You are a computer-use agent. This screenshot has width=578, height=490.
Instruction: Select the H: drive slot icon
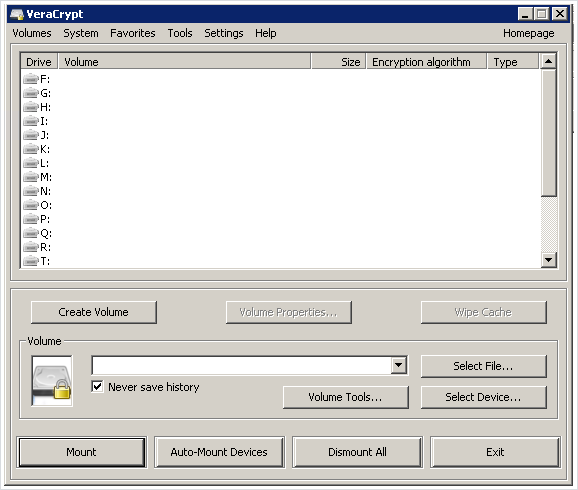tap(31, 107)
